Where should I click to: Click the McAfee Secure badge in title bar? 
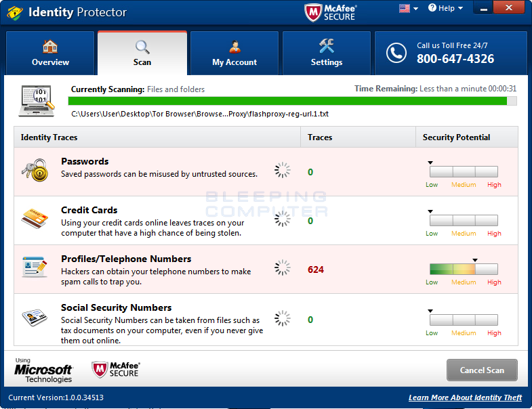tap(330, 12)
